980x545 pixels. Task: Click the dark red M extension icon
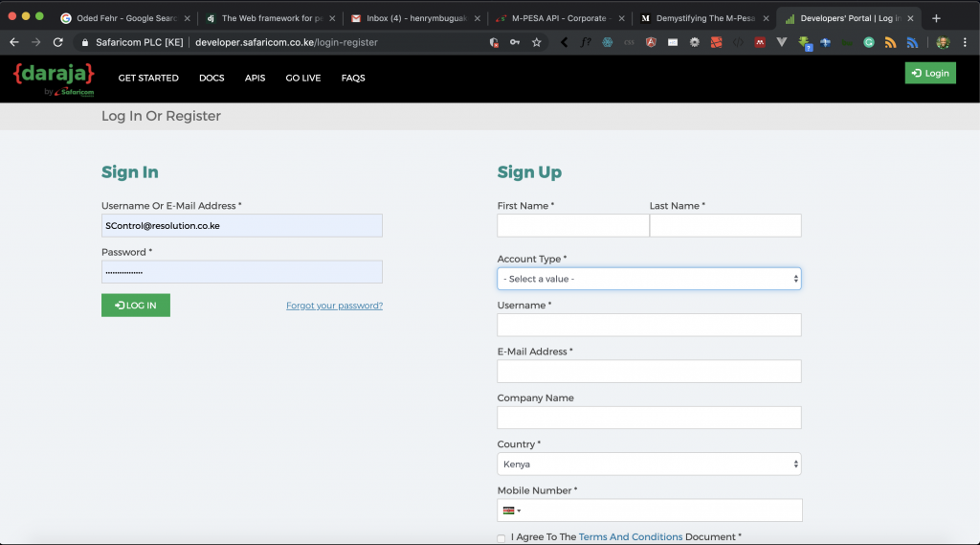(x=759, y=42)
